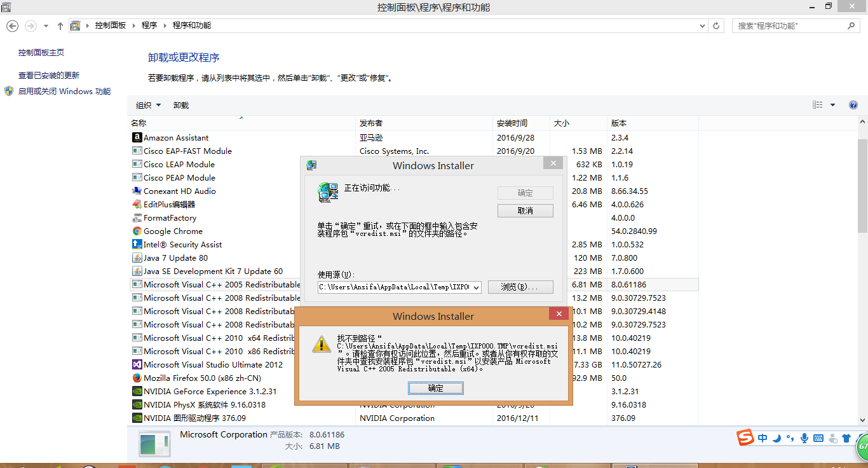Click the green 67 floating ball
Image resolution: width=868 pixels, height=468 pixels.
[862, 446]
